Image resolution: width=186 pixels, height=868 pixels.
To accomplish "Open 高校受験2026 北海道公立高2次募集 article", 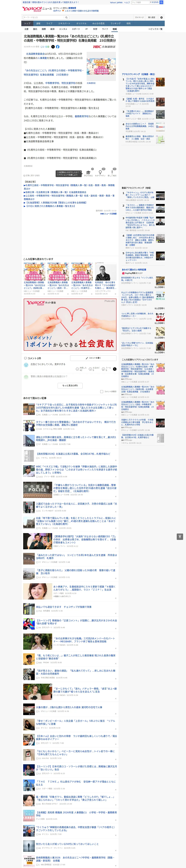I will point(73,454).
